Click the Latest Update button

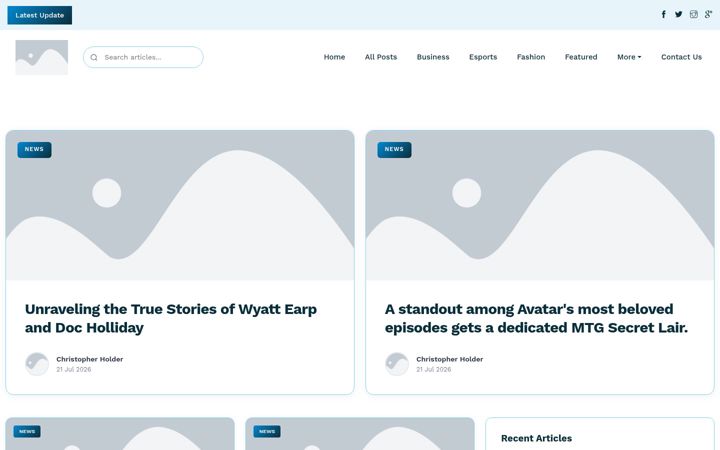click(39, 15)
